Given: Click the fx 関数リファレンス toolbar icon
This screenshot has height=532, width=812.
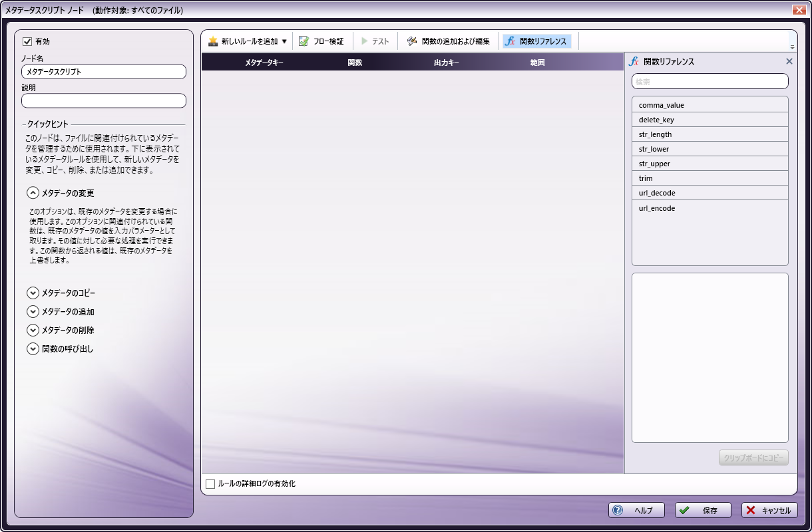Looking at the screenshot, I should [x=510, y=41].
